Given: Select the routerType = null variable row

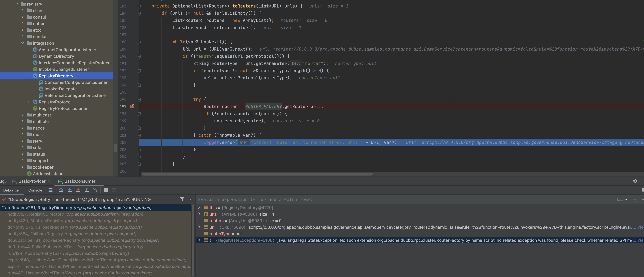Looking at the screenshot, I should [419, 233].
